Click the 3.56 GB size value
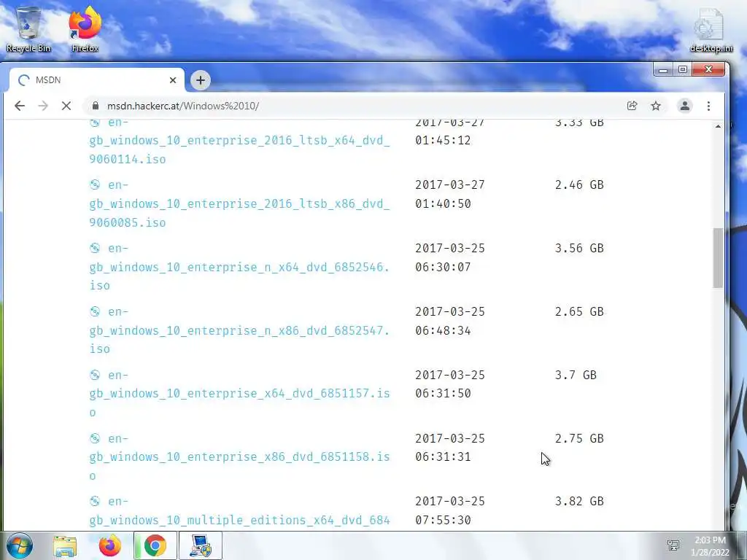747x560 pixels. 579,248
